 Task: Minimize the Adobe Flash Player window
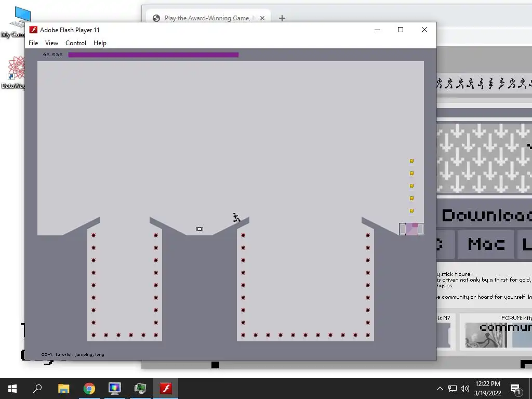click(377, 30)
